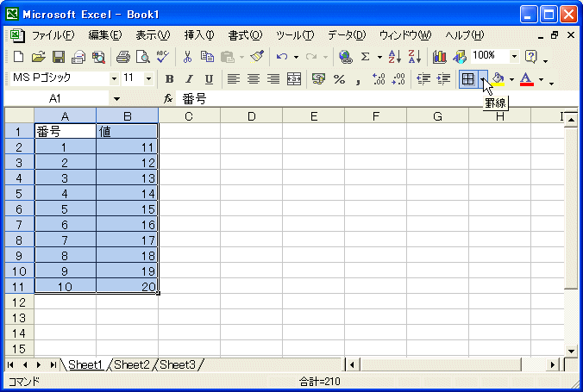Click the AutoSum sigma icon
Screen dimensions: 583x392
(x=365, y=57)
